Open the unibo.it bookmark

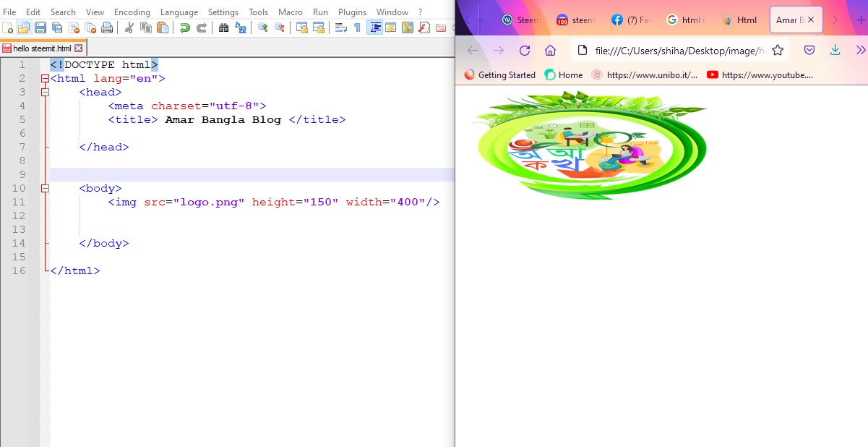[x=645, y=74]
